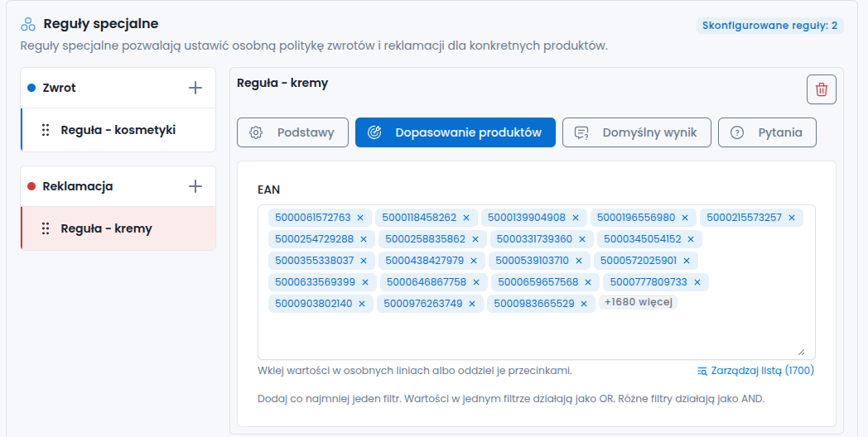
Task: Click empty area of EAN input box
Action: coord(536,334)
